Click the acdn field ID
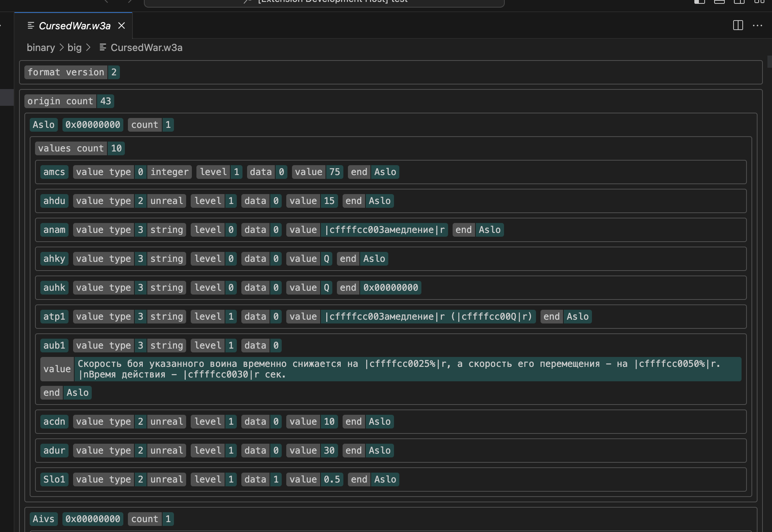772x532 pixels. 54,422
